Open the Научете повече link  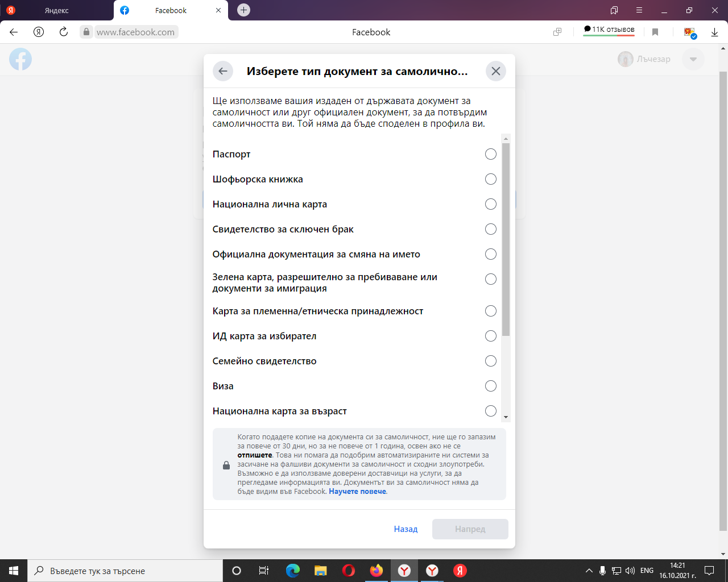tap(357, 492)
